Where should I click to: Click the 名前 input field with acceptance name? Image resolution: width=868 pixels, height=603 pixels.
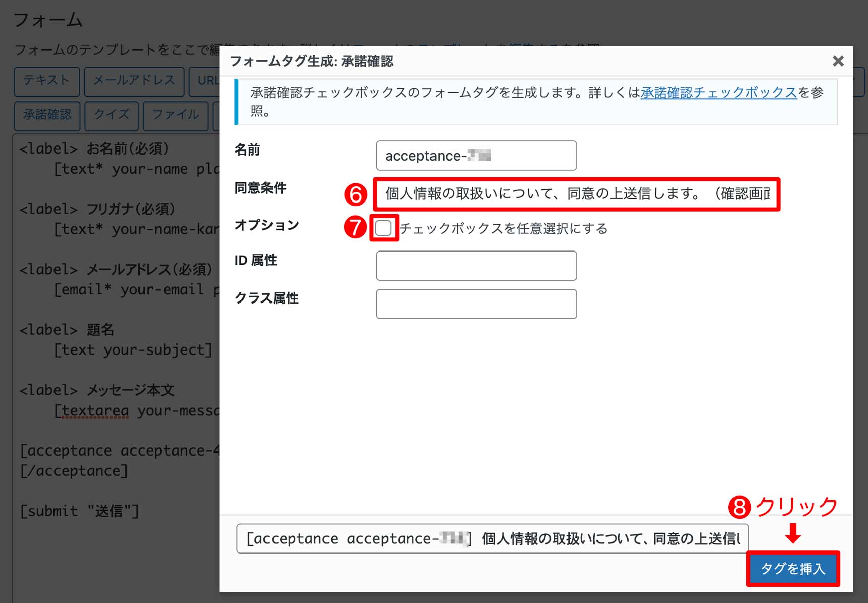[476, 156]
